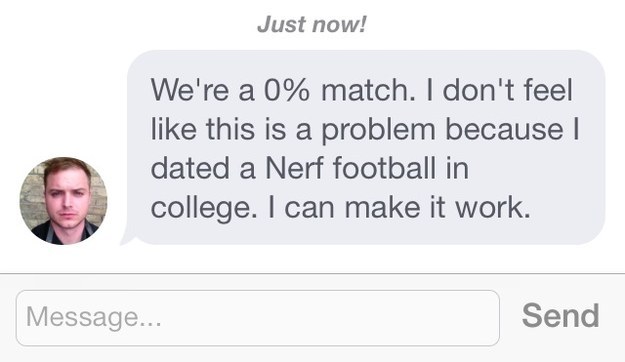The image size is (625, 362).
Task: Click the words 'don't feel' in the bubble
Action: pos(507,89)
